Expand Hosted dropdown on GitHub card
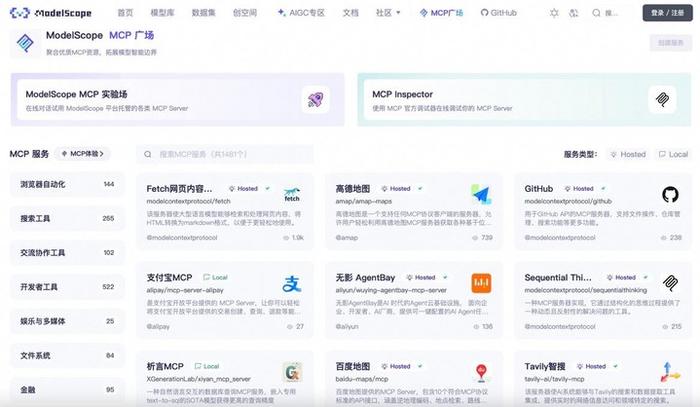The width and height of the screenshot is (700, 407). (x=603, y=189)
